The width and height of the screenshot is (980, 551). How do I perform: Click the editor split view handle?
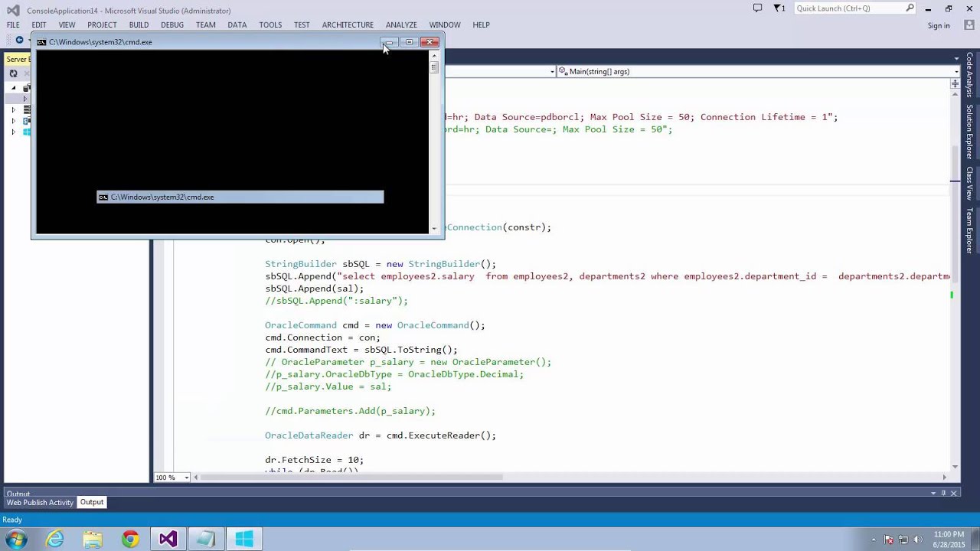tap(955, 83)
